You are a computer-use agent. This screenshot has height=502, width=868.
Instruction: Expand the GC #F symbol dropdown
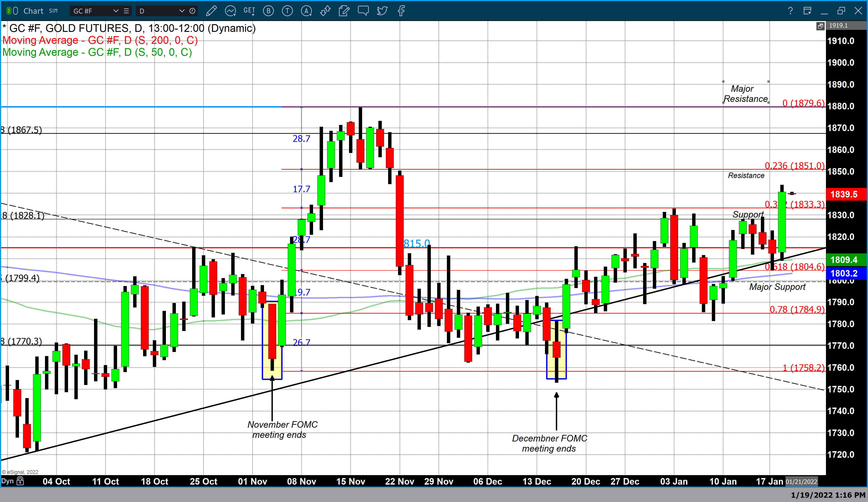click(116, 11)
